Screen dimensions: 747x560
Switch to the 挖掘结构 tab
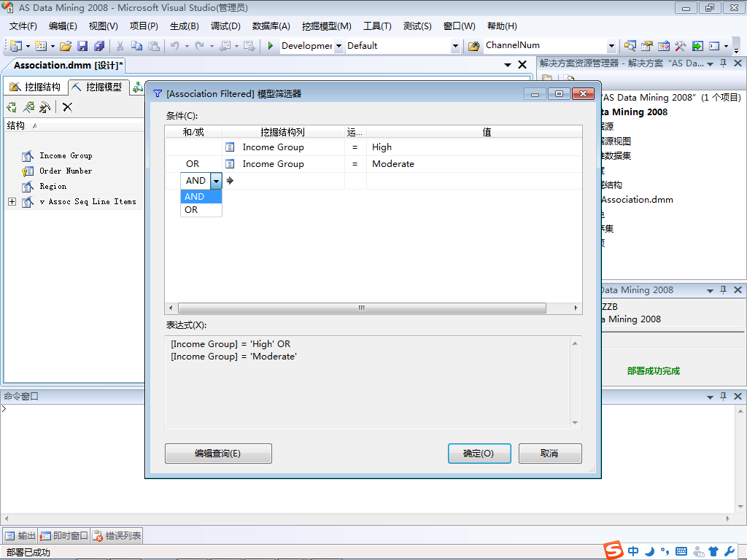click(35, 87)
